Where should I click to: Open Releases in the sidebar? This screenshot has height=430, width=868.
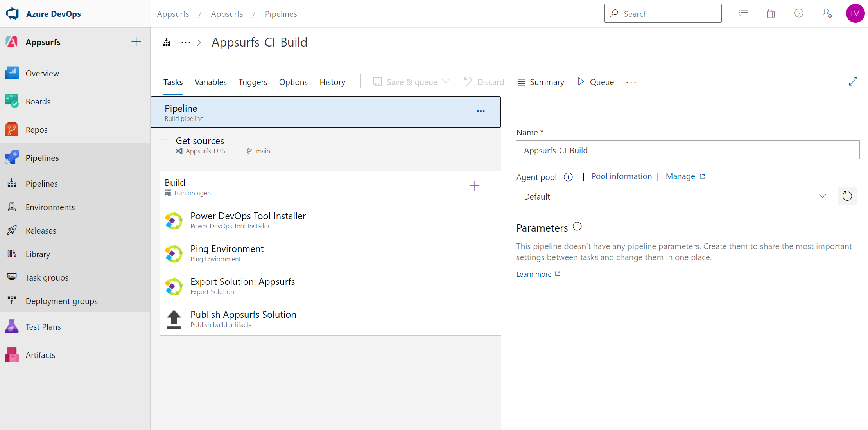(x=75, y=231)
